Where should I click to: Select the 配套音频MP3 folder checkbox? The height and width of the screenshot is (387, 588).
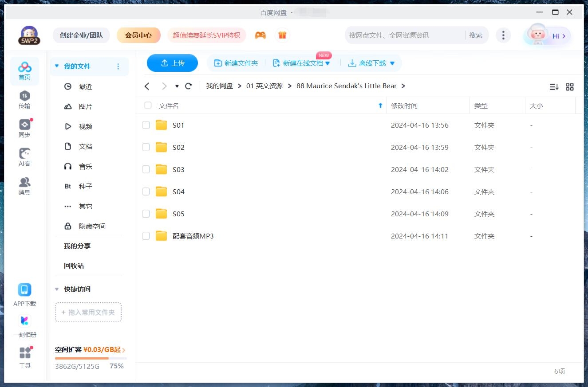[x=146, y=236]
